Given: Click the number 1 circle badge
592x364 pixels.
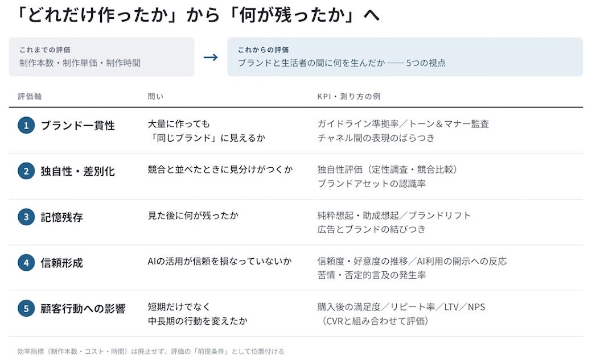Looking at the screenshot, I should [x=26, y=125].
